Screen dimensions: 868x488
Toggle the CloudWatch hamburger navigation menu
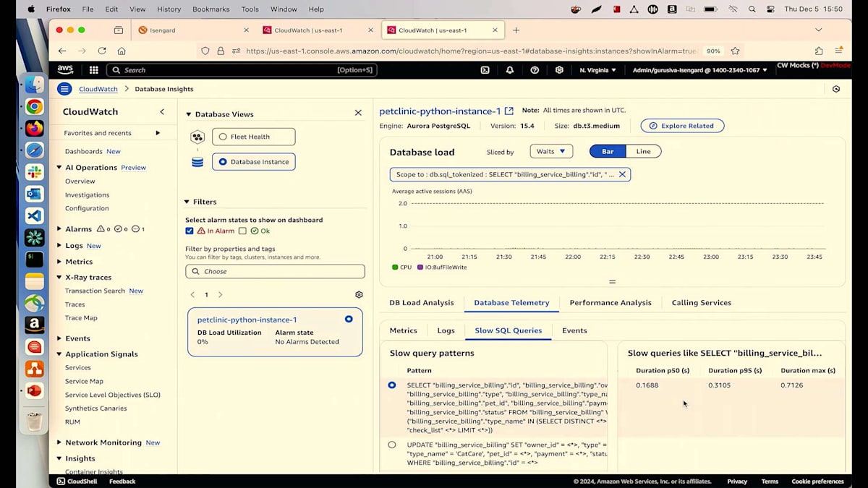tap(64, 89)
